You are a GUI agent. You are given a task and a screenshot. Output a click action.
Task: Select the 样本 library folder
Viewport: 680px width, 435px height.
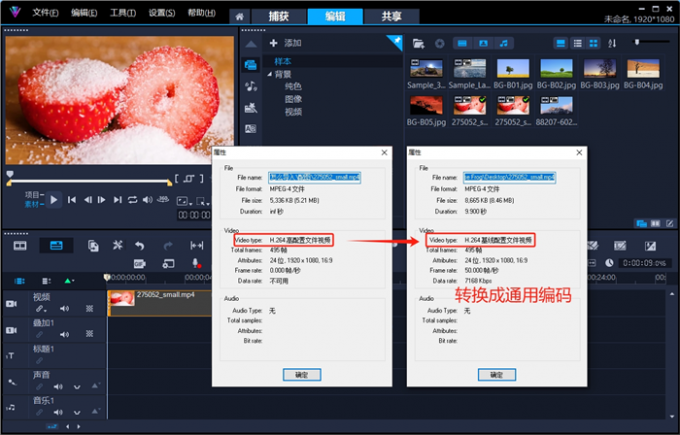[283, 61]
